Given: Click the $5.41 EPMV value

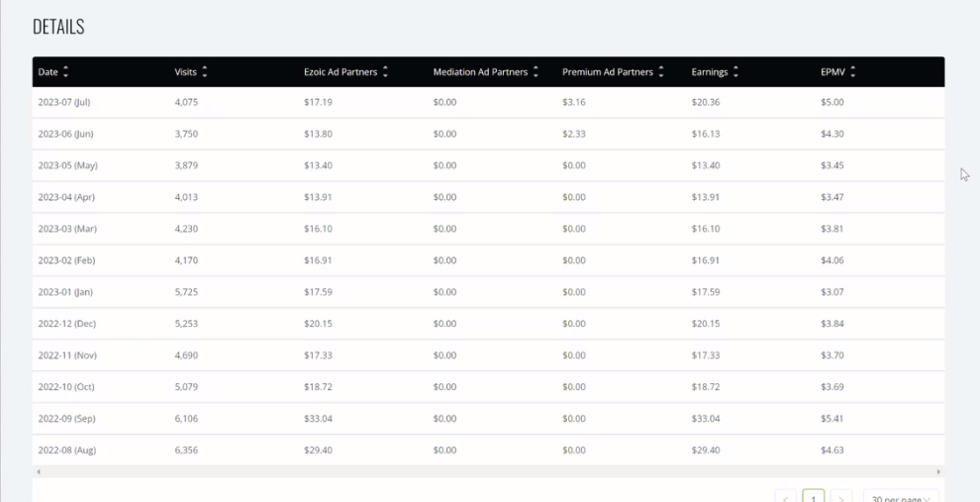Looking at the screenshot, I should [x=833, y=418].
